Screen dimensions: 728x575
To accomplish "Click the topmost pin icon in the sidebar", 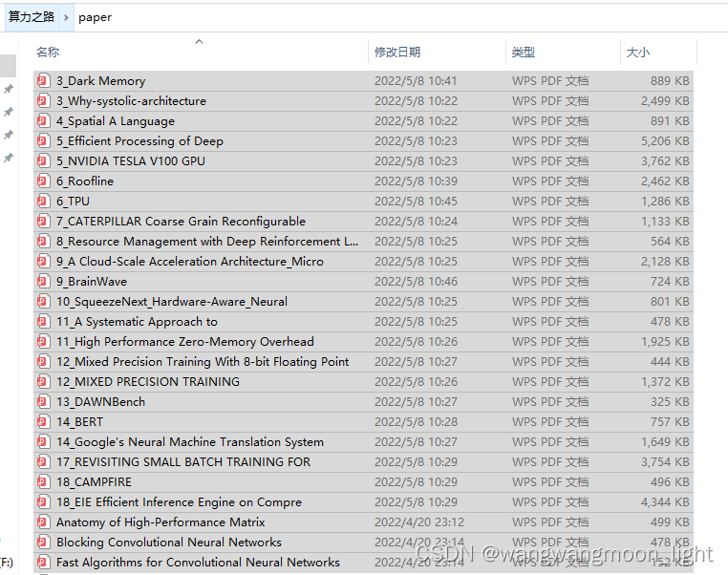I will point(9,89).
